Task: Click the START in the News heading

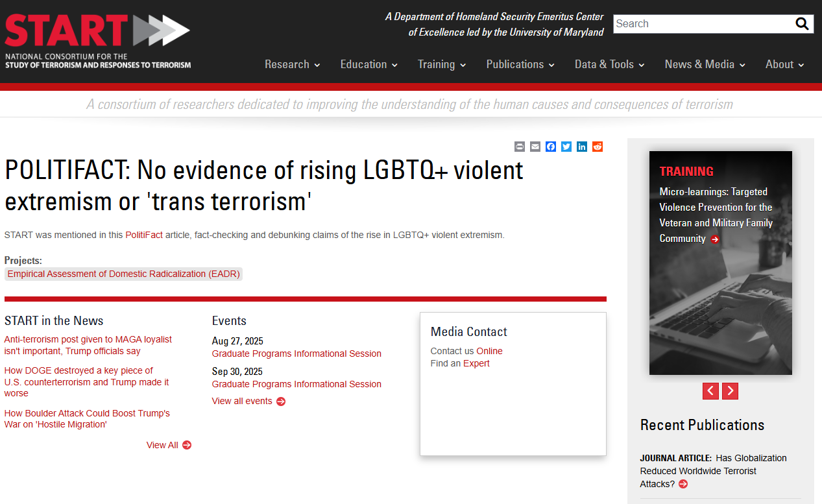Action: tap(54, 320)
